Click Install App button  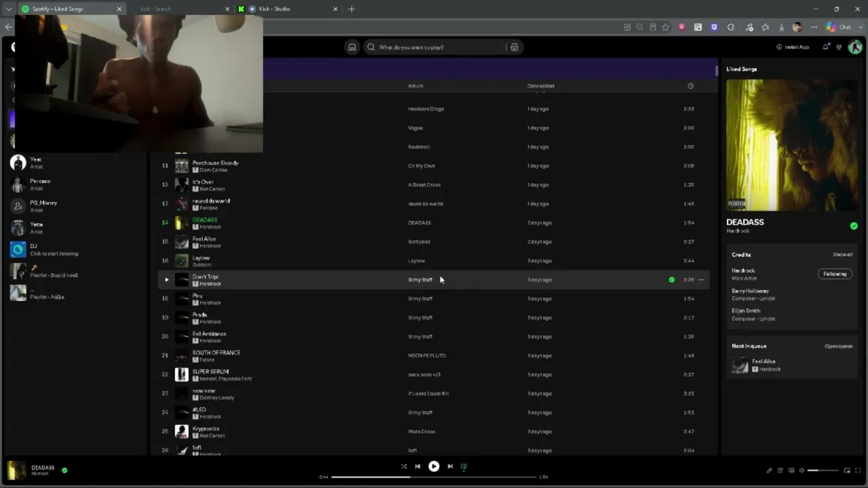click(x=793, y=47)
